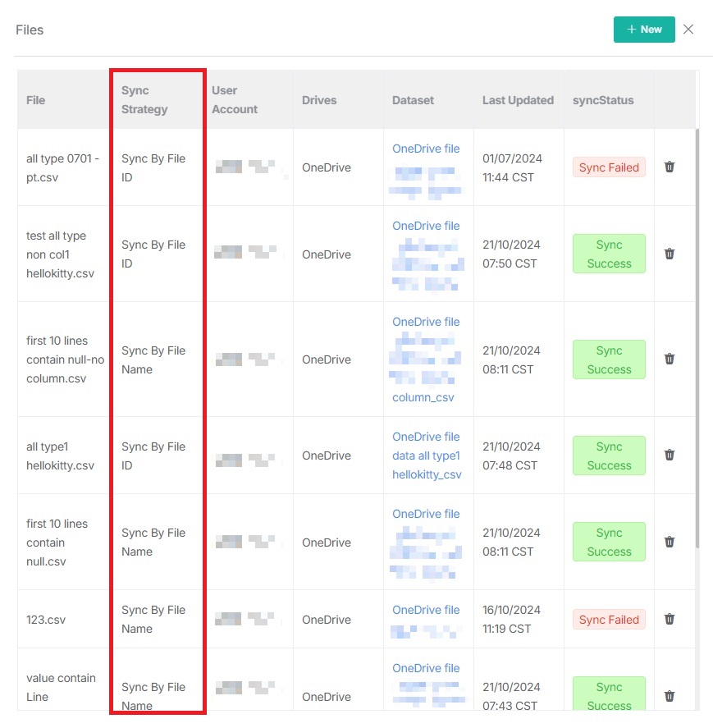Remove first 10 lines contain null.csv
The width and height of the screenshot is (713, 728).
670,543
